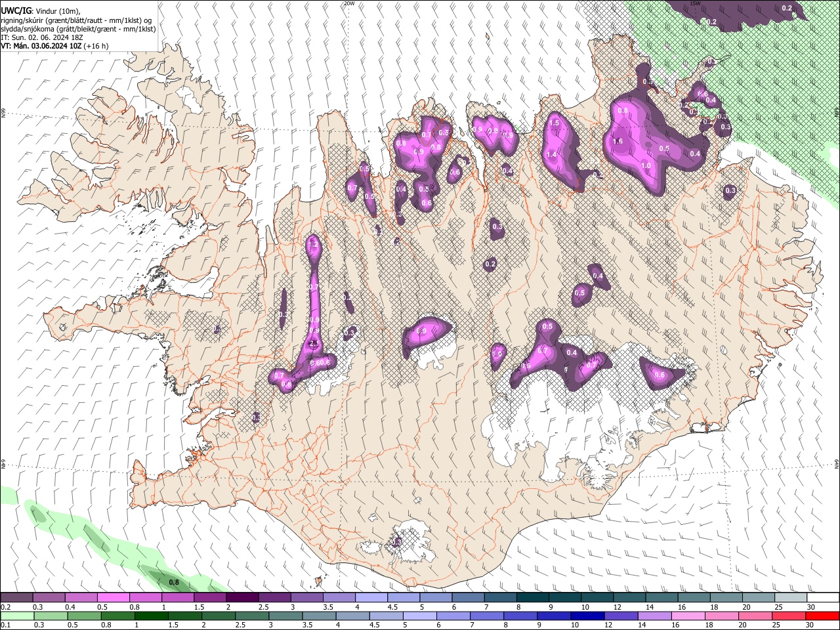Click the lower legend blue swatch labeled 9
The height and width of the screenshot is (630, 840).
553,616
